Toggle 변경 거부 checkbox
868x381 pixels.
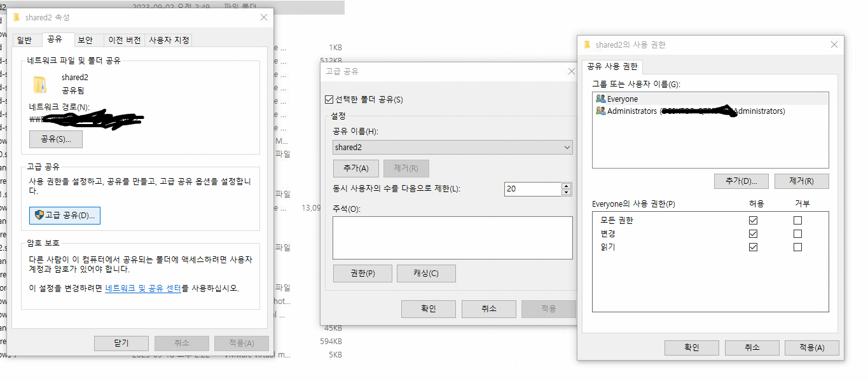click(797, 234)
